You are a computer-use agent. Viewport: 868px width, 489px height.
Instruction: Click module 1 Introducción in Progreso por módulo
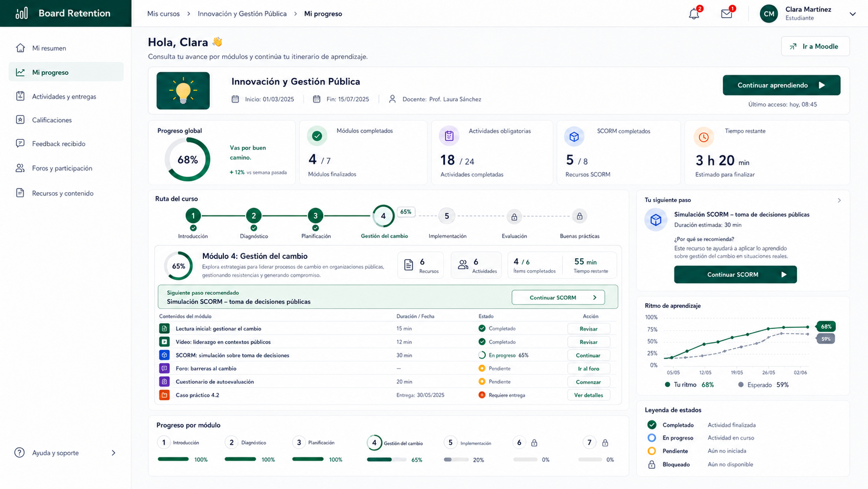pos(179,443)
